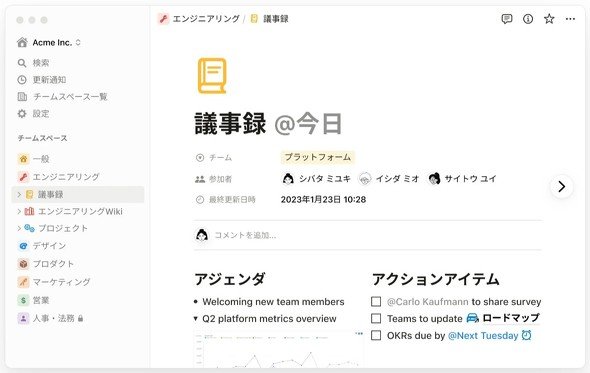Click the エンジニアリング wrench icon in sidebar
The width and height of the screenshot is (590, 373).
23,177
